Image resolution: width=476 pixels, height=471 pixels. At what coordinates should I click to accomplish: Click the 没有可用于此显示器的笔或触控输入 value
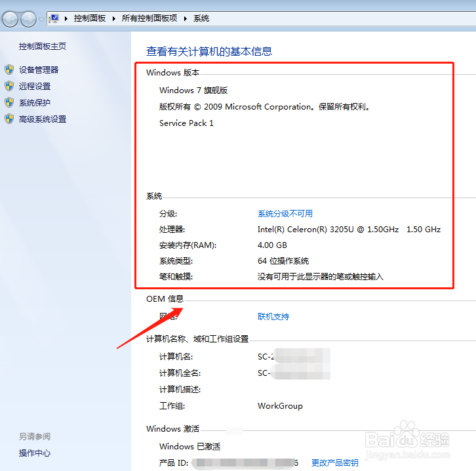(x=321, y=277)
